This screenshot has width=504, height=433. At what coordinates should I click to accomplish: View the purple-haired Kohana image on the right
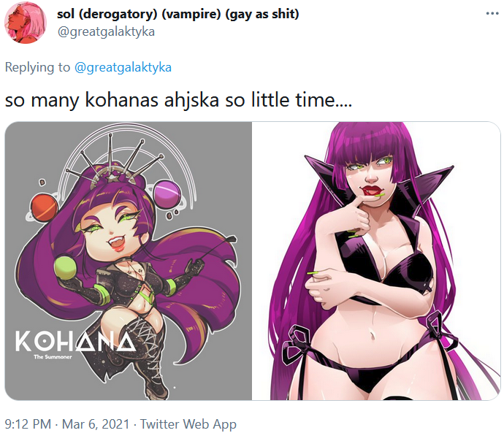pos(376,261)
